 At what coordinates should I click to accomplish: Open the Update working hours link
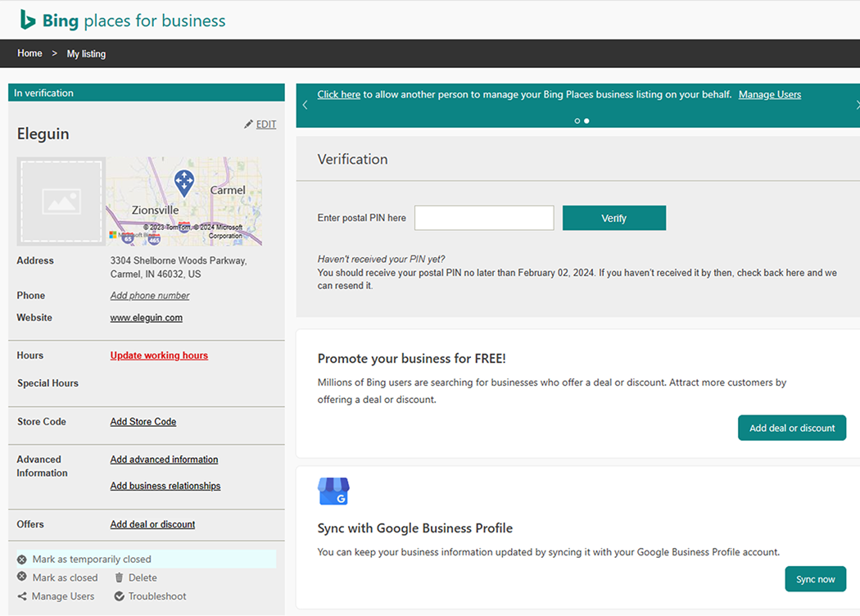coord(158,355)
